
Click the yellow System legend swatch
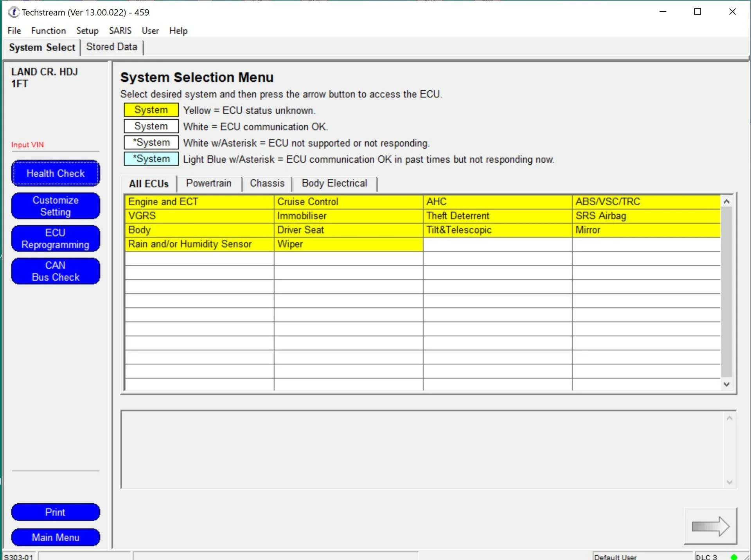tap(151, 110)
